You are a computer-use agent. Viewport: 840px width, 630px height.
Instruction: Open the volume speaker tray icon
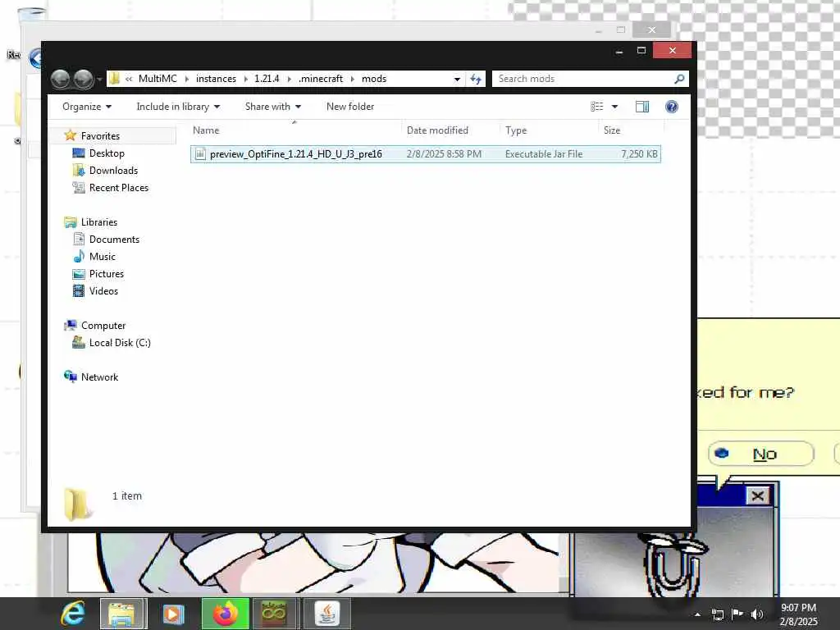[x=757, y=614]
